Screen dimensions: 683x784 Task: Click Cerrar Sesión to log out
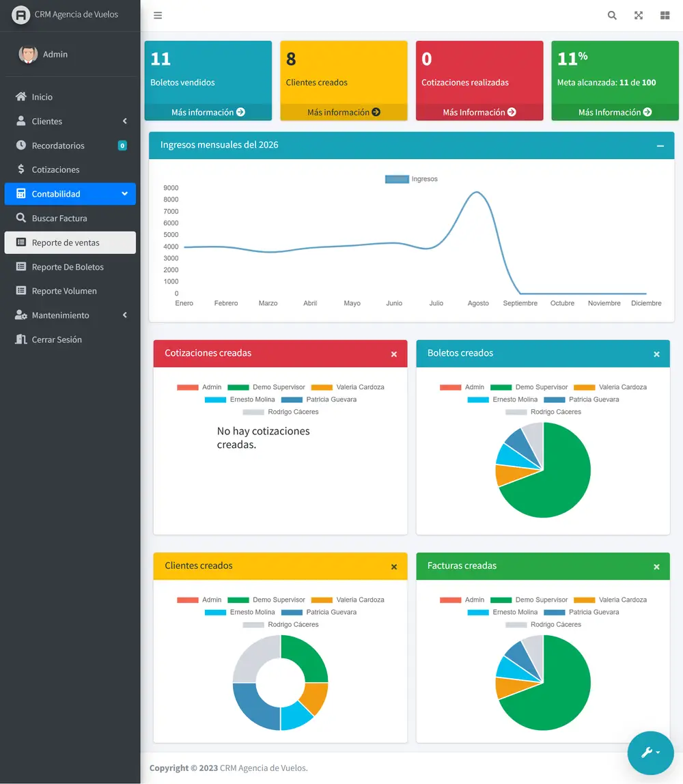pyautogui.click(x=70, y=339)
